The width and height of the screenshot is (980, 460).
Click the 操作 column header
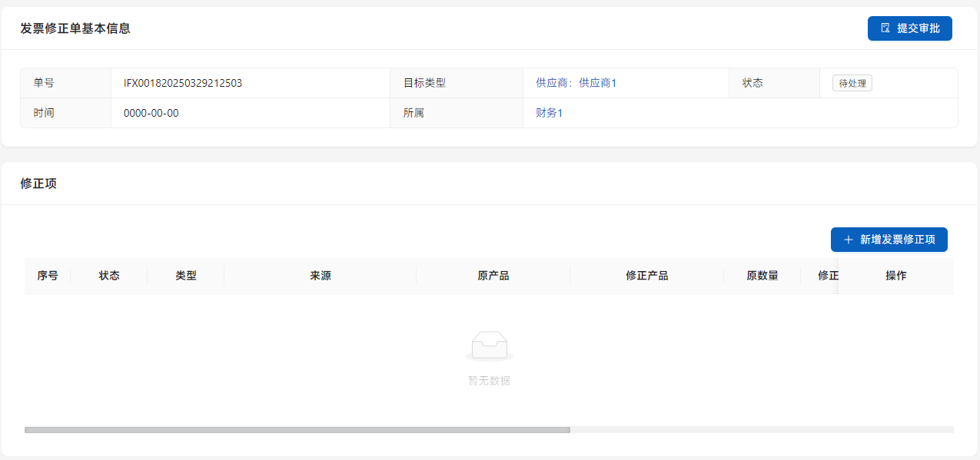pyautogui.click(x=896, y=276)
